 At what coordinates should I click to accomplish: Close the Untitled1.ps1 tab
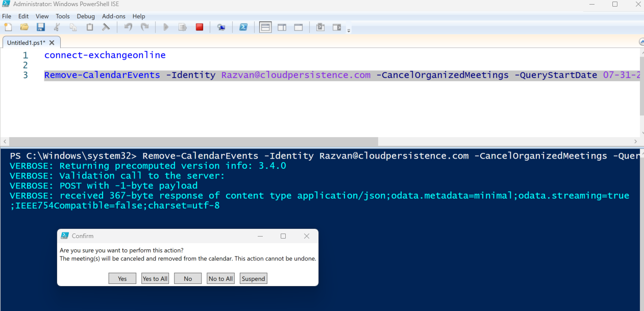(x=53, y=42)
